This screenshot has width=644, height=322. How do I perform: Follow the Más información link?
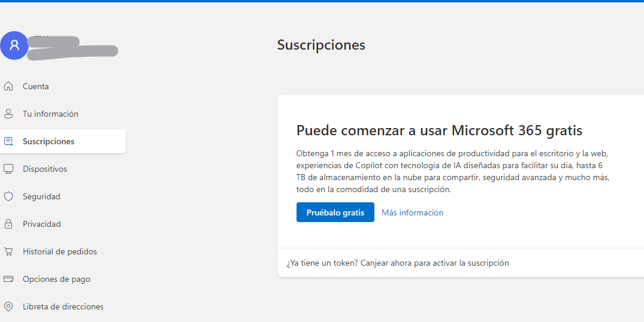pyautogui.click(x=412, y=212)
